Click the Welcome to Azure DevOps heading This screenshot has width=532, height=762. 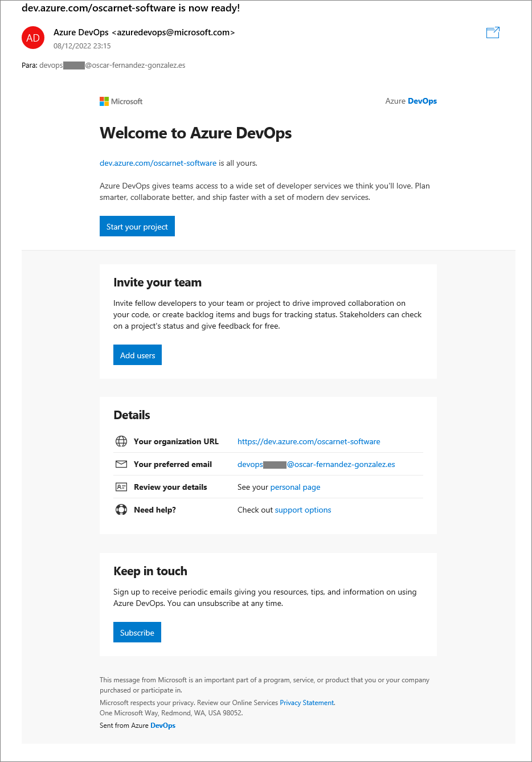(195, 133)
